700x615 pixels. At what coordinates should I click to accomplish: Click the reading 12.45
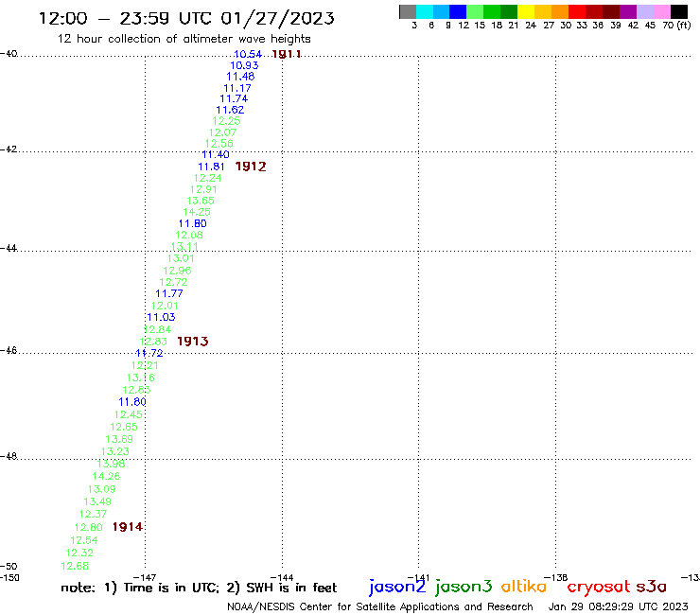[128, 415]
